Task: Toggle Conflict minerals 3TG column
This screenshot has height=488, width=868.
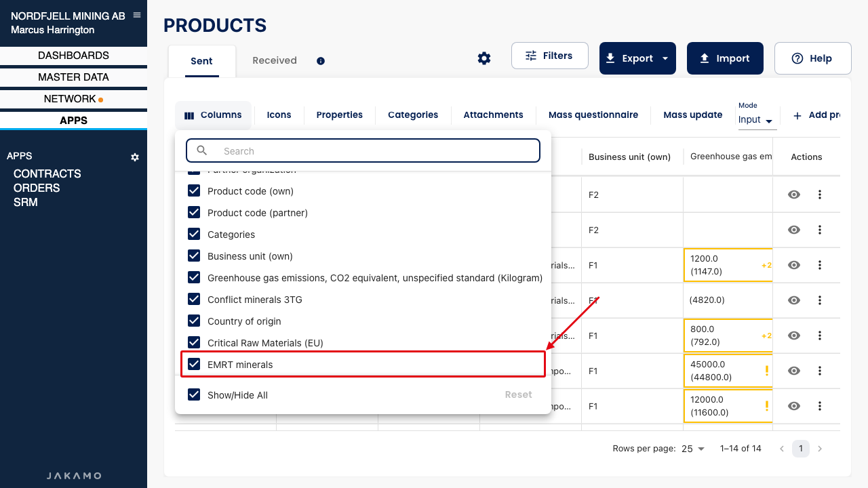Action: pos(194,300)
